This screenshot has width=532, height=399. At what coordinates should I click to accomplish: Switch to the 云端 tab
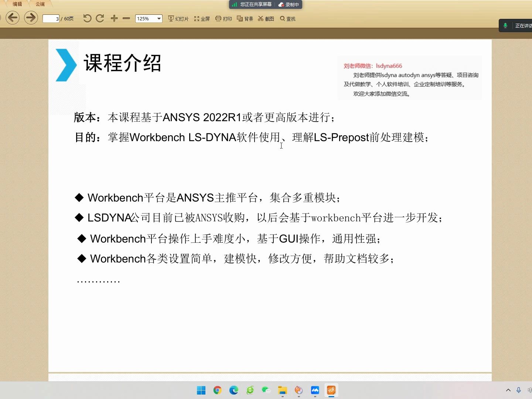40,4
